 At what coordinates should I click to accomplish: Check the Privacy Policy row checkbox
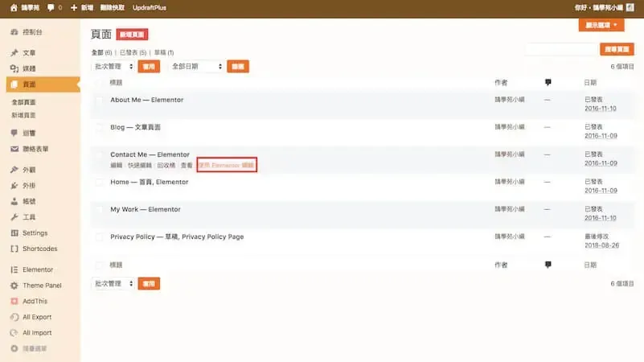pyautogui.click(x=99, y=237)
